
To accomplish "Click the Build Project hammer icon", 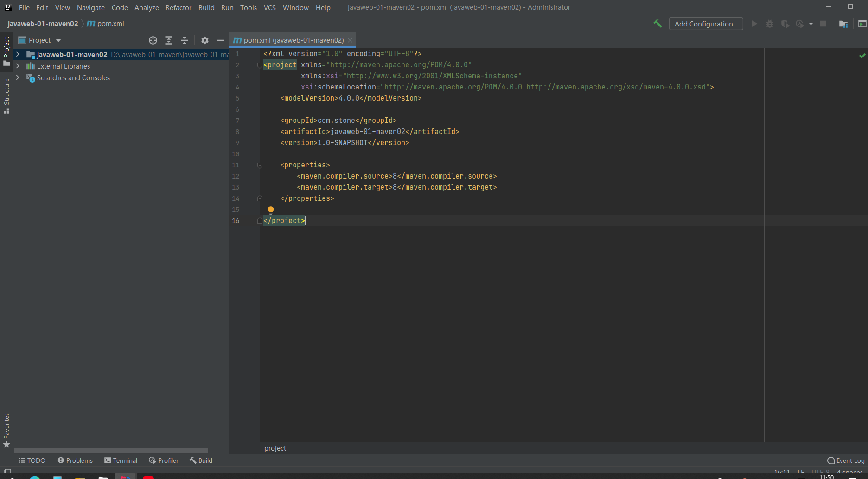I will pos(657,24).
